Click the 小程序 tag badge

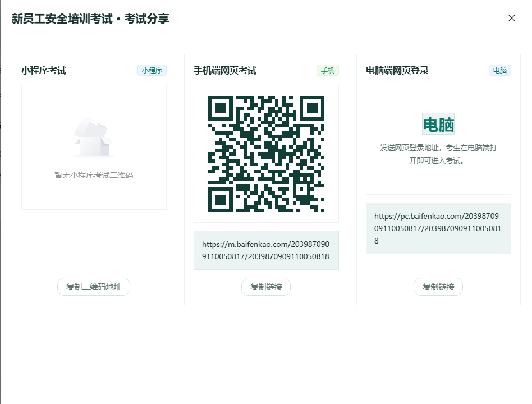[x=152, y=70]
